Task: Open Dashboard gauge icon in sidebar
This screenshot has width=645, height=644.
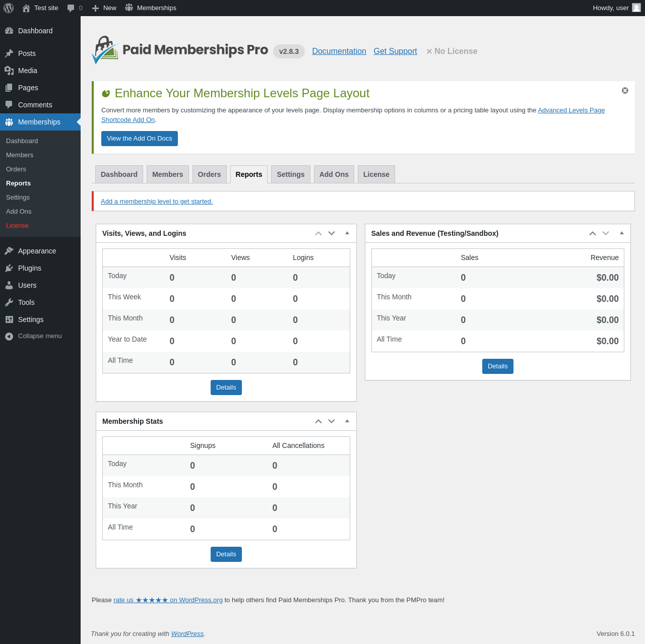Action: tap(9, 31)
